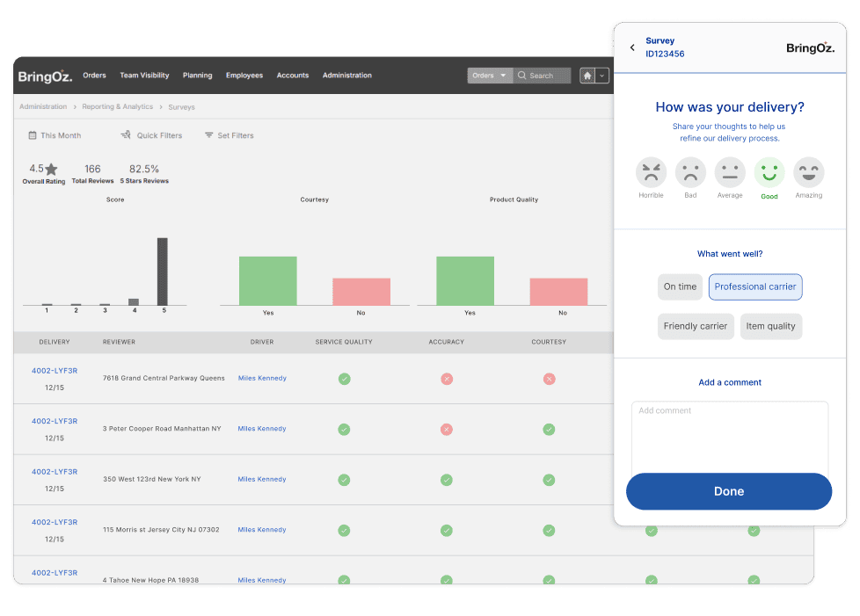
Task: Click the home icon in the top bar
Action: coord(587,76)
